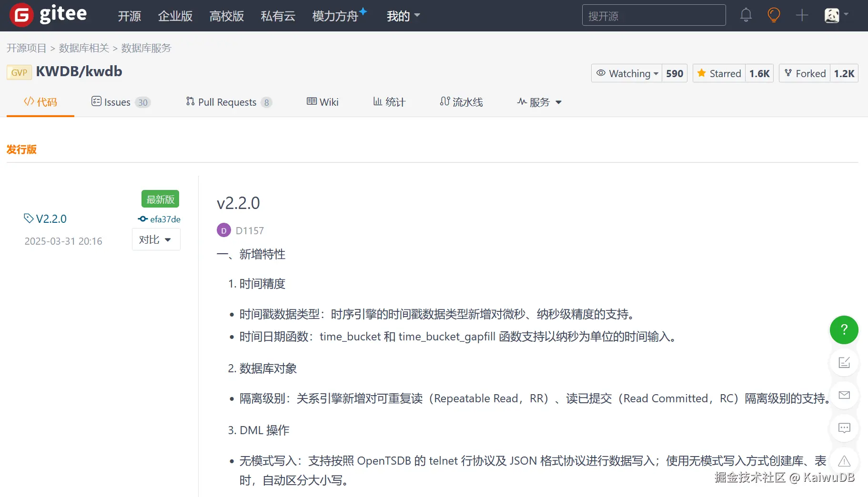
Task: Click the 时间日期函数 bullet text
Action: [458, 337]
